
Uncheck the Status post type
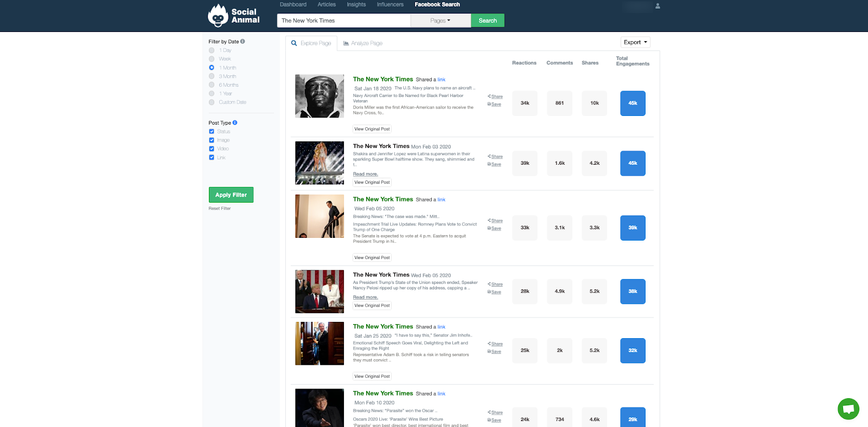[x=212, y=132]
